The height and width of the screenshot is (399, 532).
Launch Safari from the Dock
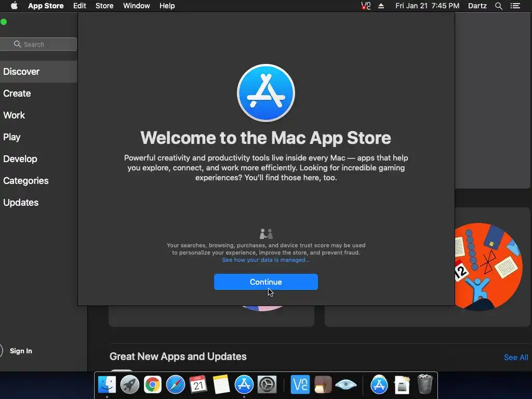pos(176,384)
